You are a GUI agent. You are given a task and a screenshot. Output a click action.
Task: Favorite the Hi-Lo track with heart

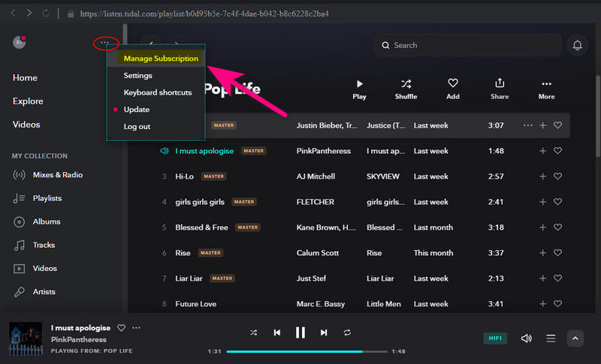tap(557, 176)
